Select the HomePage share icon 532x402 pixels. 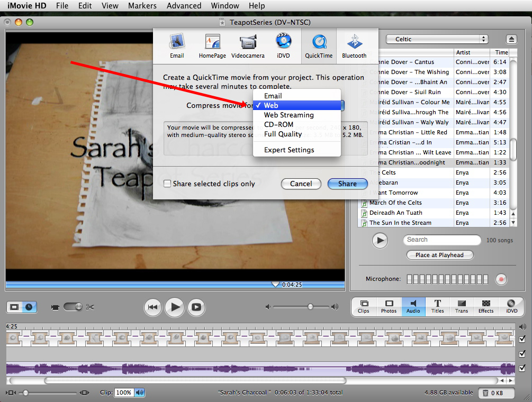[x=212, y=46]
